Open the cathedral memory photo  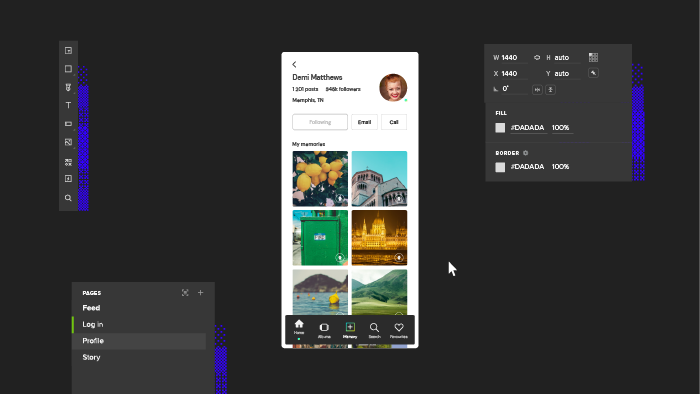(x=379, y=178)
